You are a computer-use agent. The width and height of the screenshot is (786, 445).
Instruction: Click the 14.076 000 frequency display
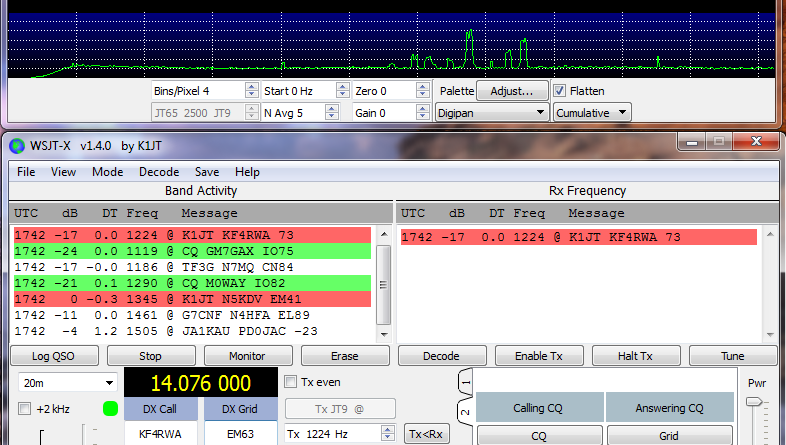tap(201, 383)
